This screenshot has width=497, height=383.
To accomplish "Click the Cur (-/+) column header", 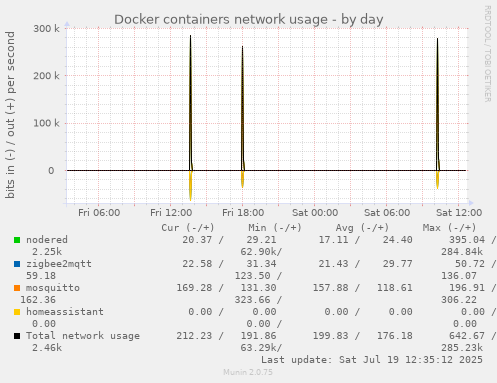I will point(188,228).
